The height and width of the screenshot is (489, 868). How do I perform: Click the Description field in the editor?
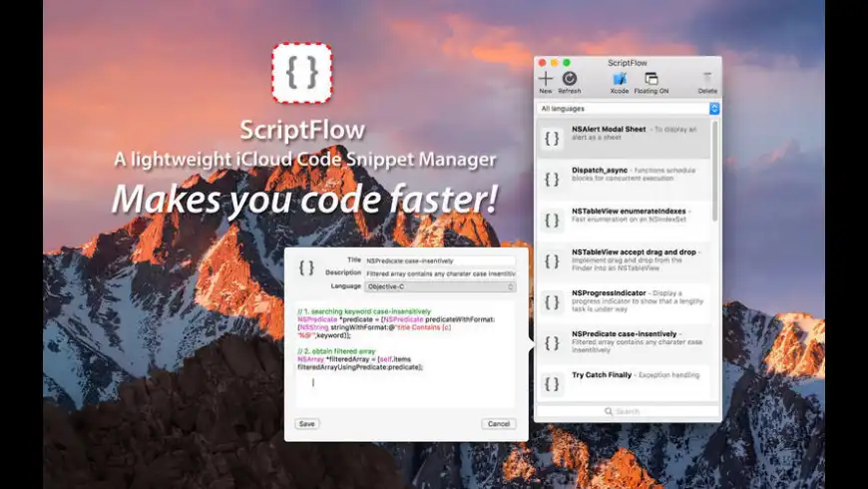coord(440,273)
